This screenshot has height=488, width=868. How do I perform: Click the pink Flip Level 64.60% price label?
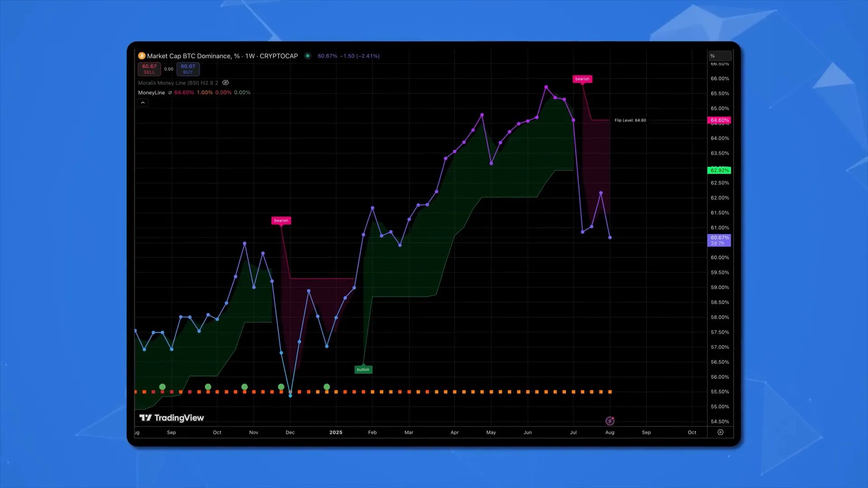[719, 120]
